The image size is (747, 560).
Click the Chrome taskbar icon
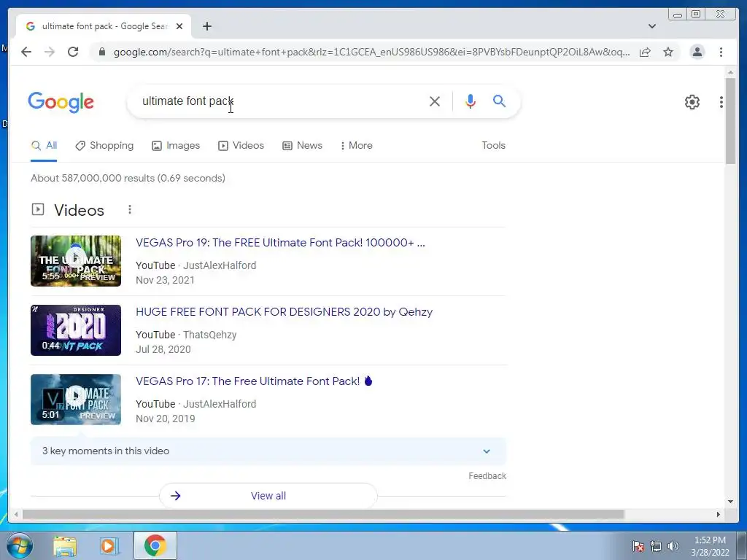[155, 545]
